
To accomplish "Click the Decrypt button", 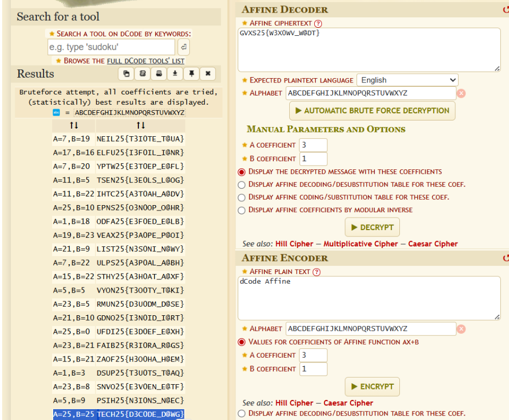I will pos(372,227).
